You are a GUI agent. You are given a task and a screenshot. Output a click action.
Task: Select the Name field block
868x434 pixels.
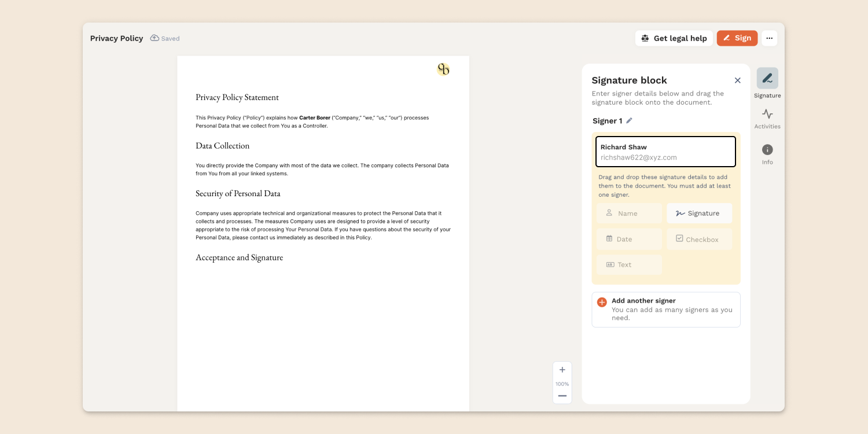tap(629, 214)
